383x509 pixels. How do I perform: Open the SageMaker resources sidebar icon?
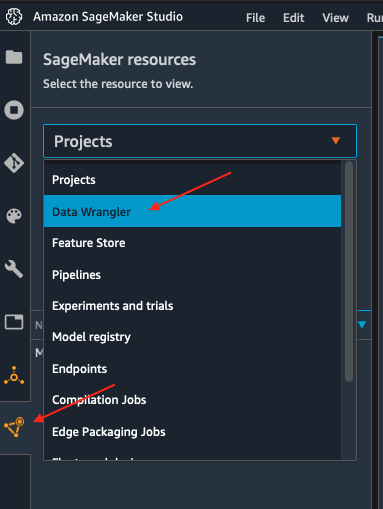pyautogui.click(x=14, y=427)
